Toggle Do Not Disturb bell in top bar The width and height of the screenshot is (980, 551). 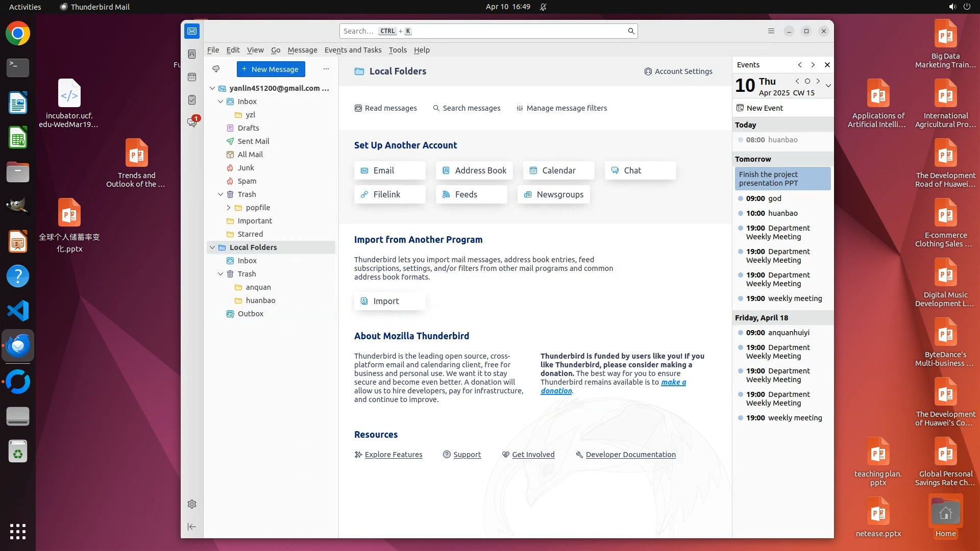(x=543, y=7)
